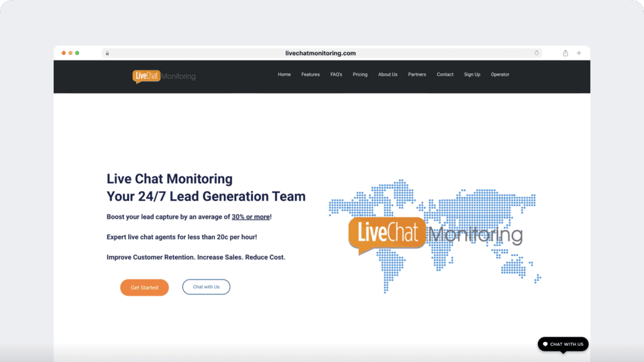Open the FAQ's menu link
The height and width of the screenshot is (362, 644).
tap(336, 74)
